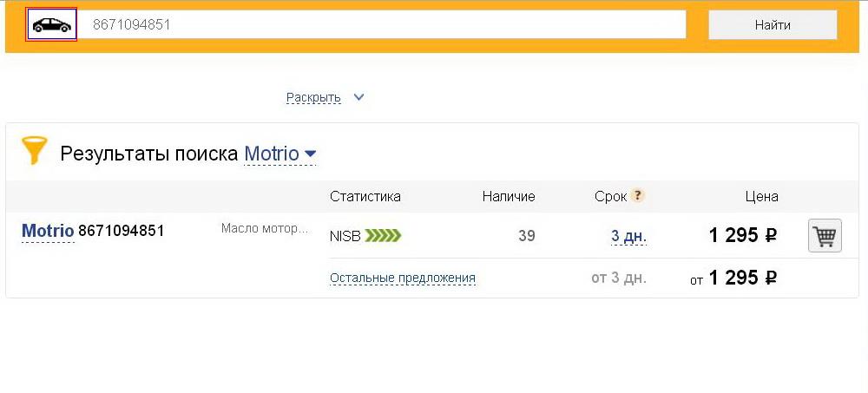Sort by the Цена column header
Screen dimensions: 868x393
761,196
